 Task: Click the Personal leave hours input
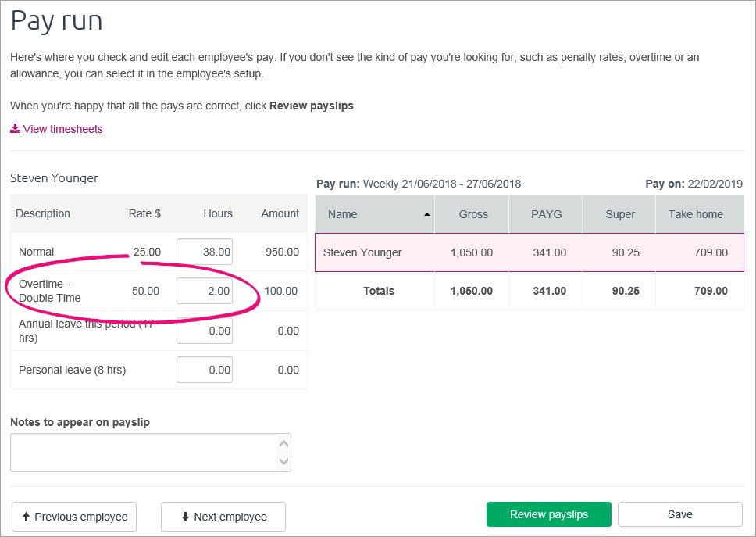tap(205, 370)
